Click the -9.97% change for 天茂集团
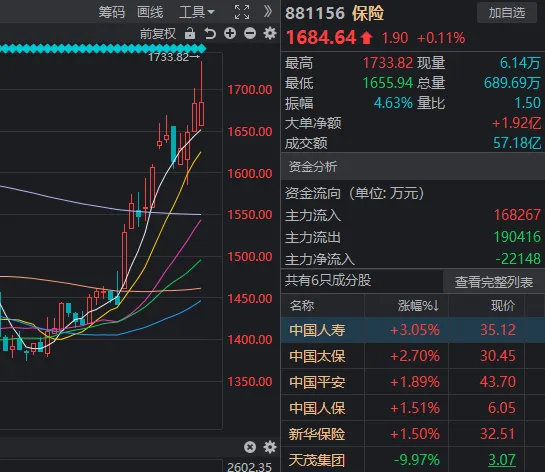This screenshot has height=472, width=545. [x=417, y=460]
